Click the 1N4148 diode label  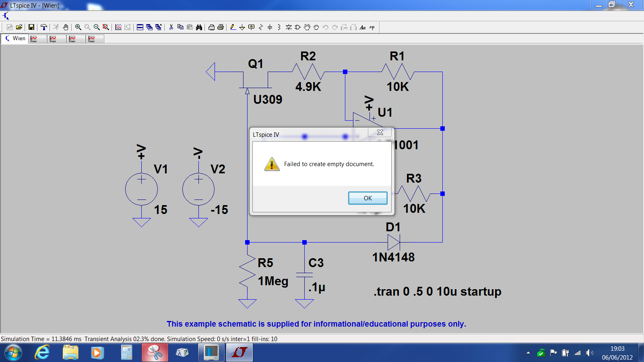pos(393,257)
